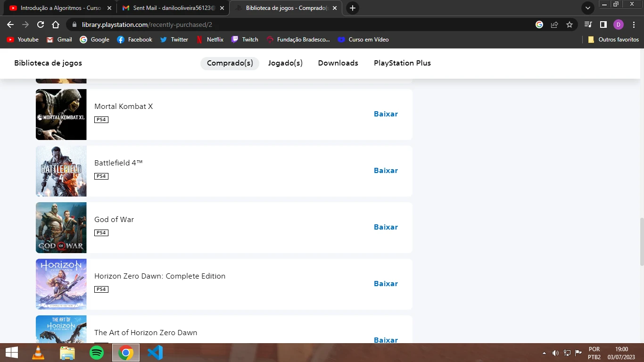Open the God of War cover thumbnail
Image resolution: width=644 pixels, height=362 pixels.
point(61,228)
